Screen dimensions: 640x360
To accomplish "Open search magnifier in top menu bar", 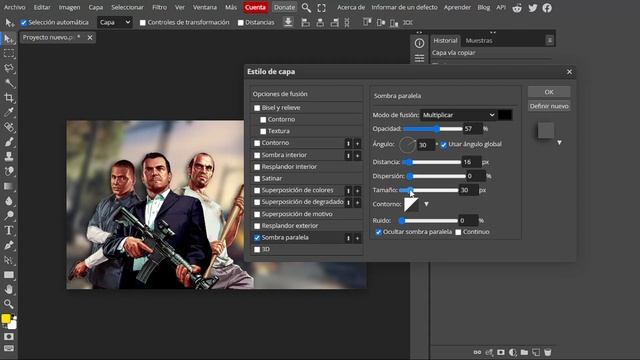I will click(x=306, y=7).
